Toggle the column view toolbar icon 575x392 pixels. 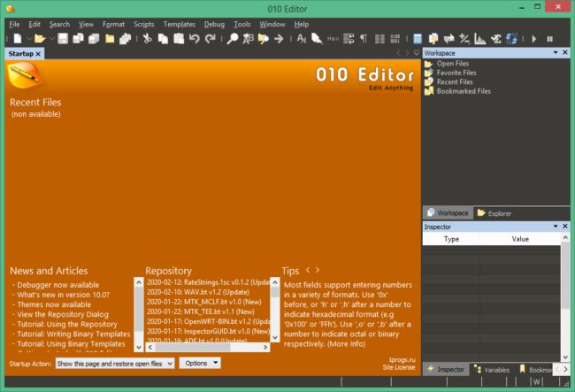(x=379, y=39)
